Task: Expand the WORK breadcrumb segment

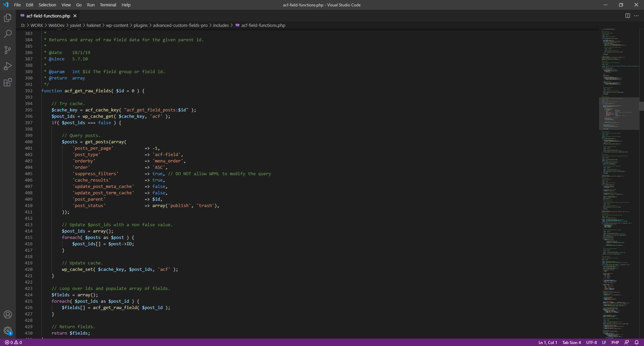Action: 37,26
